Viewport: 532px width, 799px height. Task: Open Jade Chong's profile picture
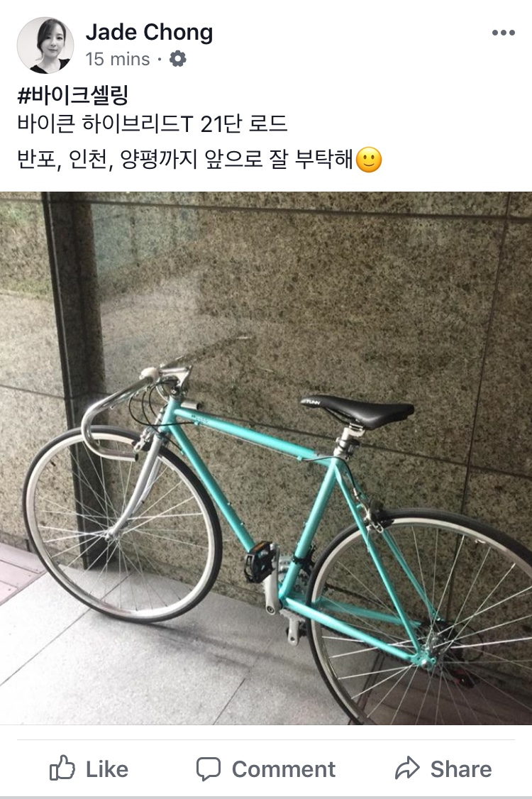coord(45,45)
